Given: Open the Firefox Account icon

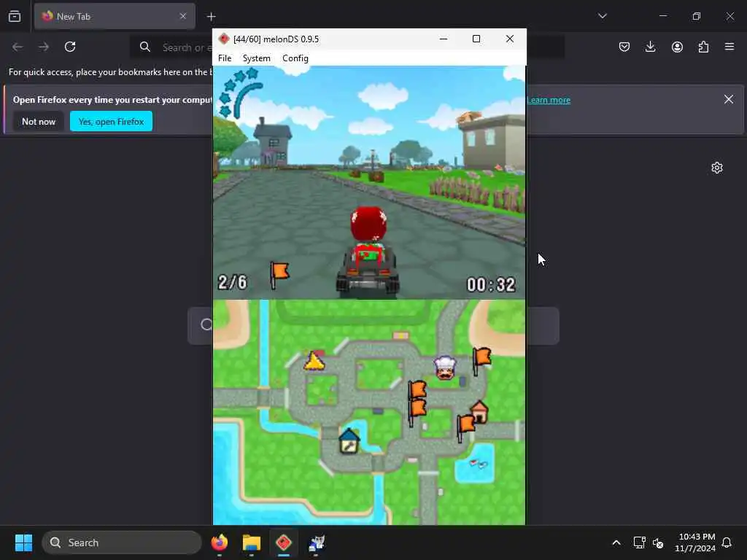Looking at the screenshot, I should tap(677, 47).
